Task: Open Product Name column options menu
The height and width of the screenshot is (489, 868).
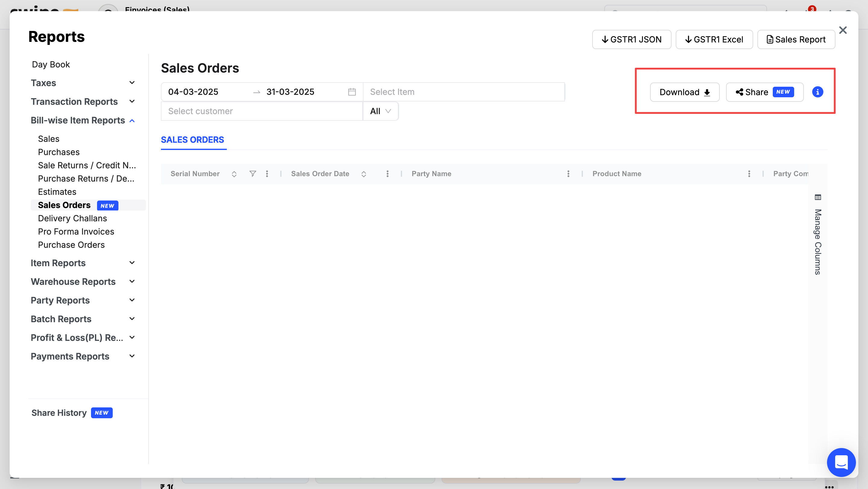Action: pos(749,174)
